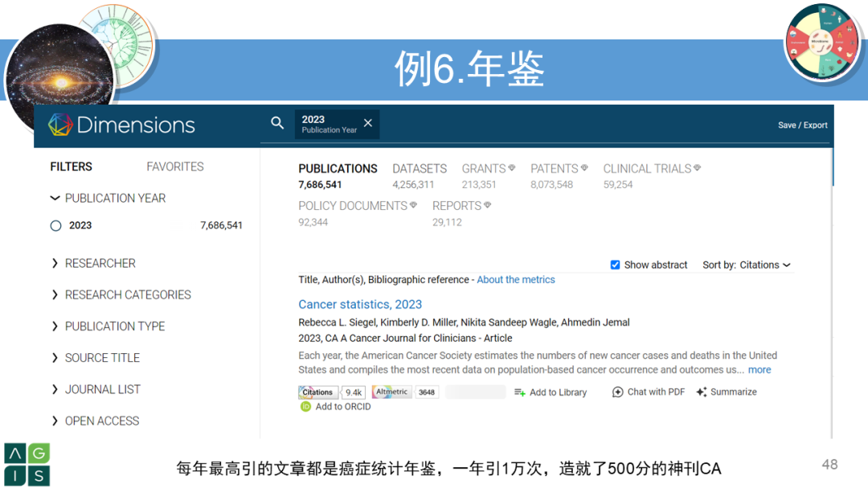868x489 pixels.
Task: Switch to the DATASETS tab
Action: tap(419, 168)
